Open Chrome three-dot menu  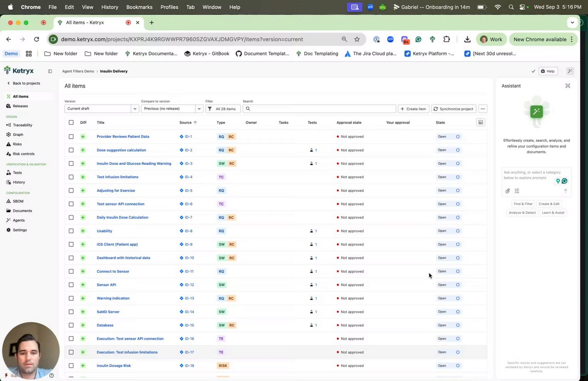(571, 39)
